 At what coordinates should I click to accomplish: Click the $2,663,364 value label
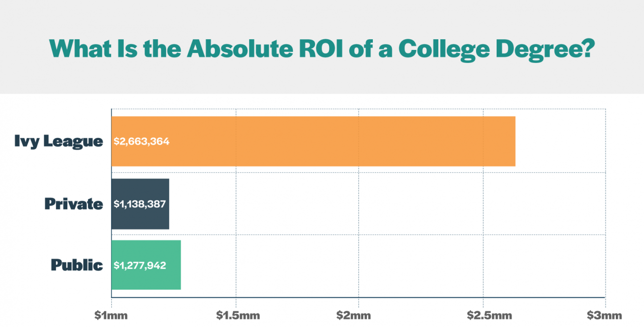[x=141, y=142]
